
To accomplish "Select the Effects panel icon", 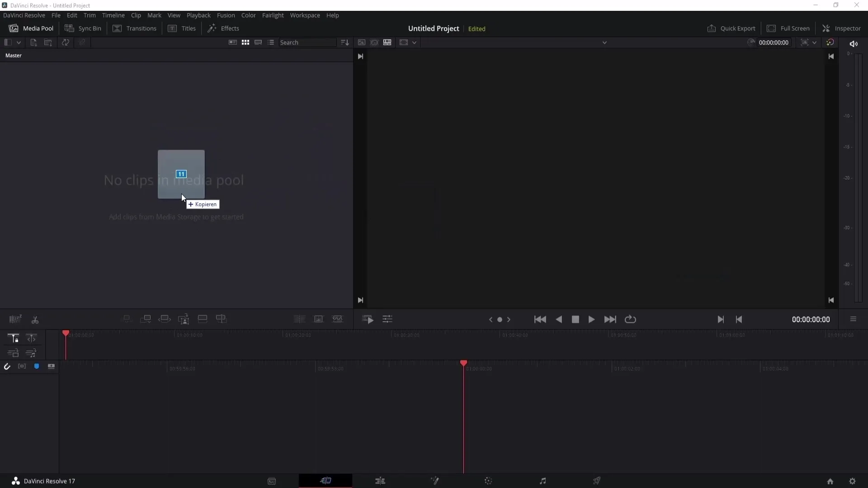I will [x=212, y=28].
